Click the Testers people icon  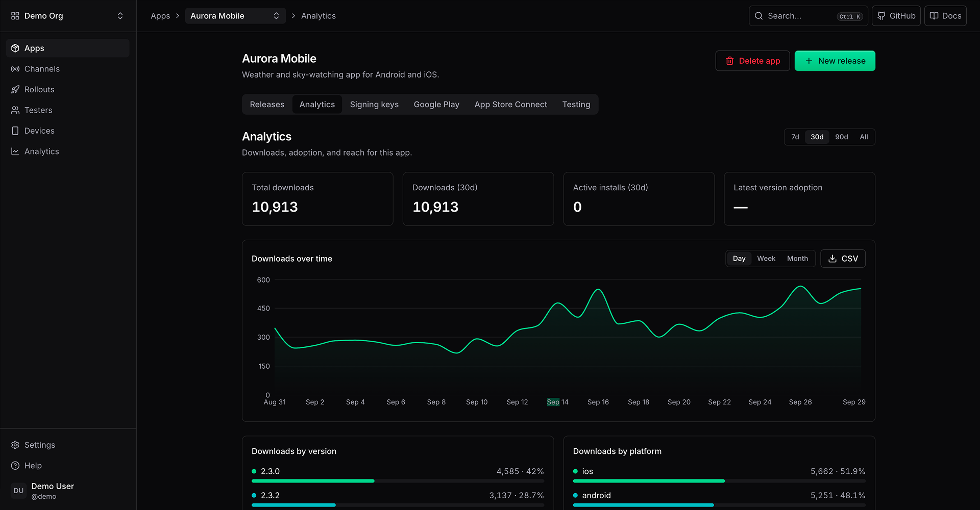tap(15, 110)
